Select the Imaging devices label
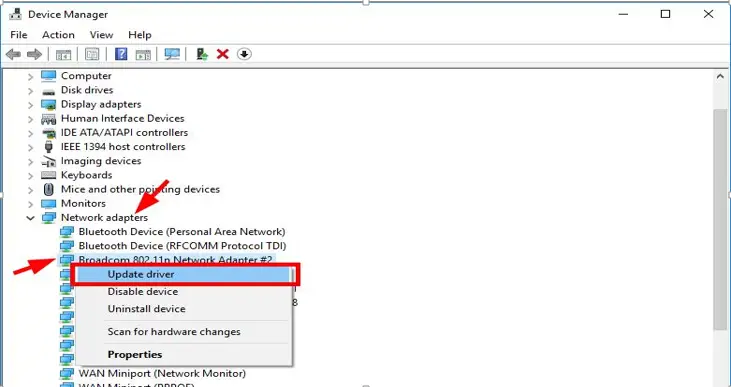The width and height of the screenshot is (731, 387). [101, 161]
